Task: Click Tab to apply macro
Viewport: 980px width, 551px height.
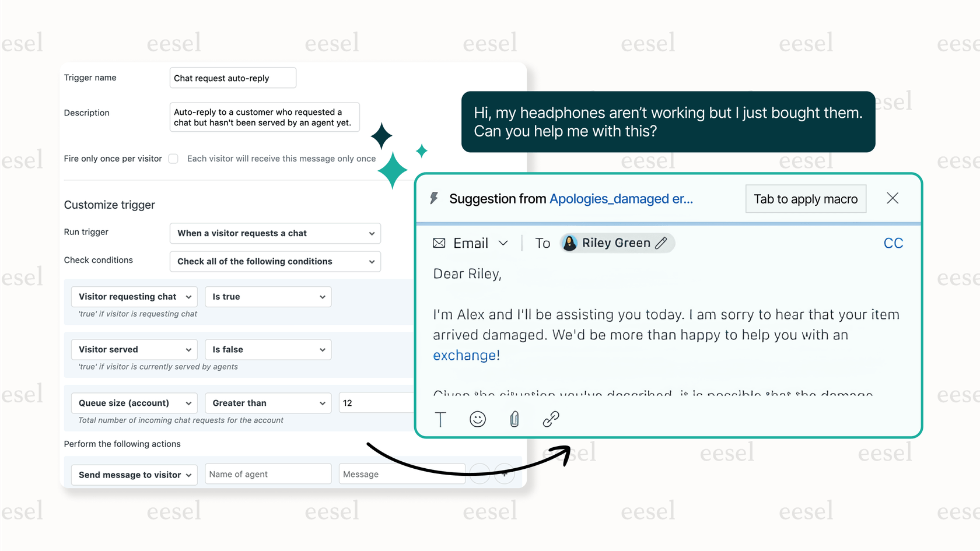Action: coord(806,198)
